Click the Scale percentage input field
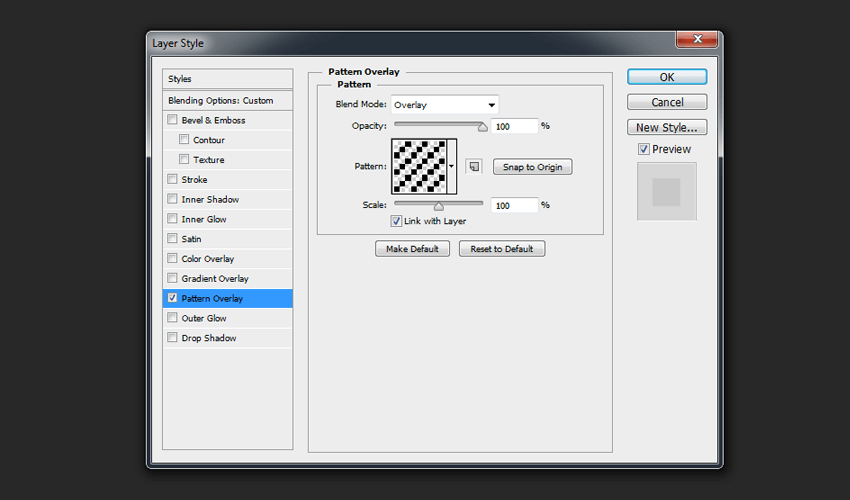Viewport: 850px width, 500px height. pos(514,205)
